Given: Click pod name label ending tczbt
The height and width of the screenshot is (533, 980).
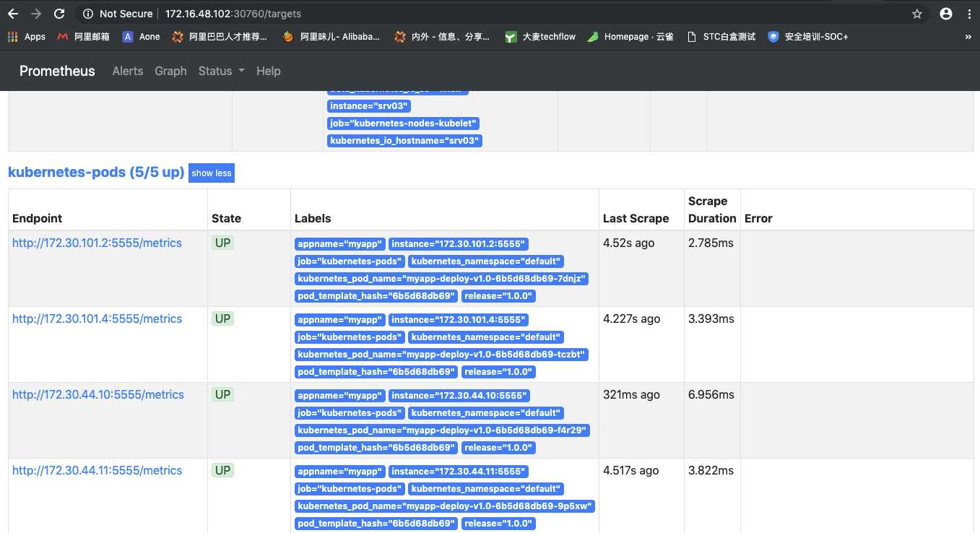Looking at the screenshot, I should tap(442, 355).
